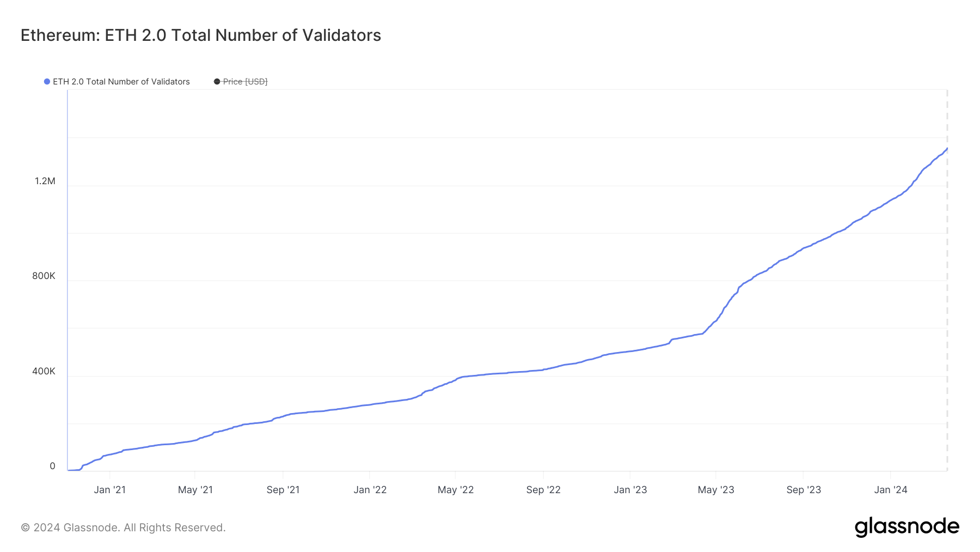Screen dimensions: 980x552
Task: Click the Jan '23 axis label
Action: click(630, 489)
